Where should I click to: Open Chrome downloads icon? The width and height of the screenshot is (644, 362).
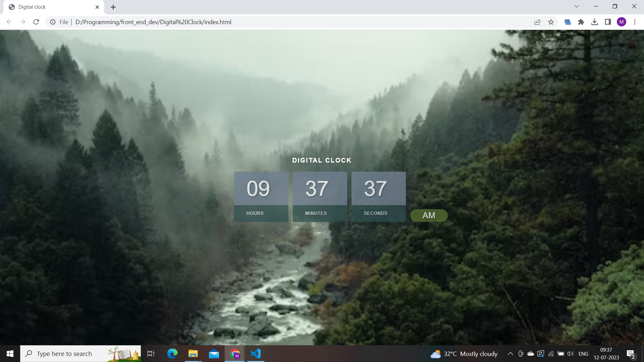point(594,22)
